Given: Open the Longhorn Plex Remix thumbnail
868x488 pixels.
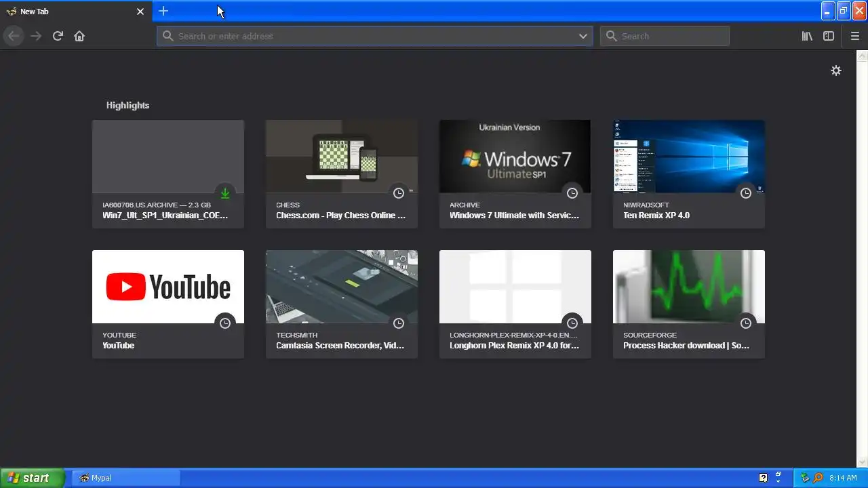Looking at the screenshot, I should click(515, 287).
